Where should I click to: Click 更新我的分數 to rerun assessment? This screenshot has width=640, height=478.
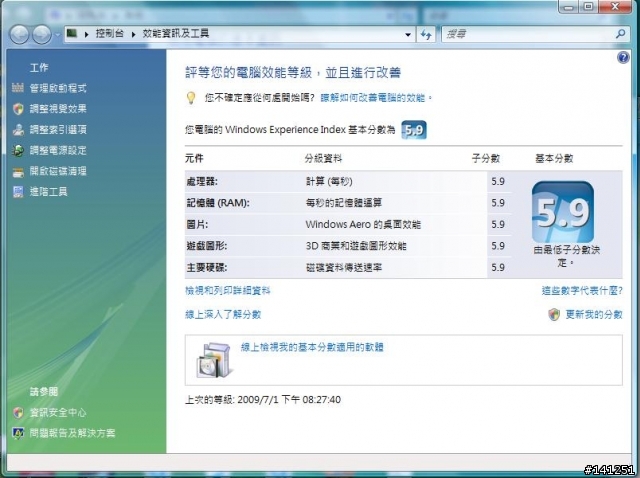[594, 314]
